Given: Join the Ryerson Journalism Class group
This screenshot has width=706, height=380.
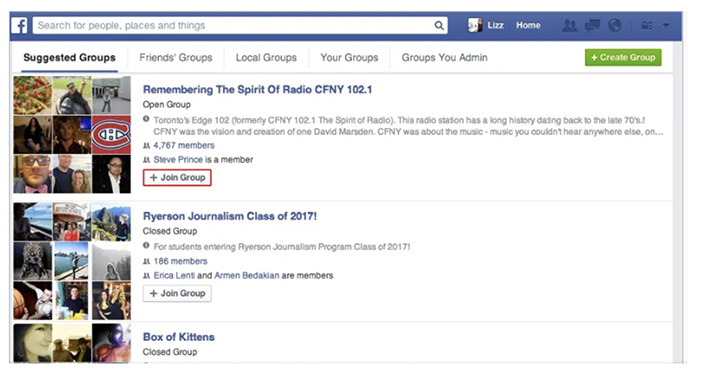Looking at the screenshot, I should (x=177, y=293).
